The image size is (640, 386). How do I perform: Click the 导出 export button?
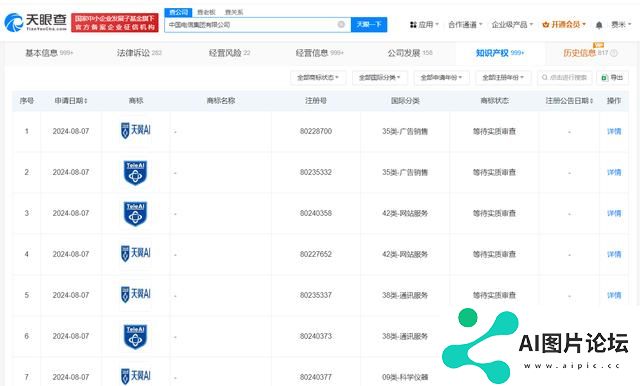click(x=612, y=78)
